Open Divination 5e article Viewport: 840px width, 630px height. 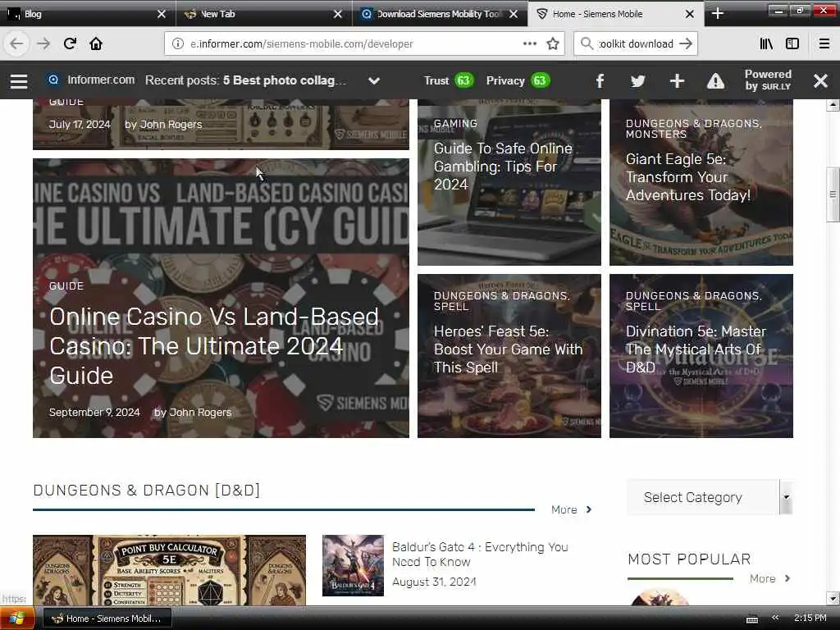coord(696,349)
